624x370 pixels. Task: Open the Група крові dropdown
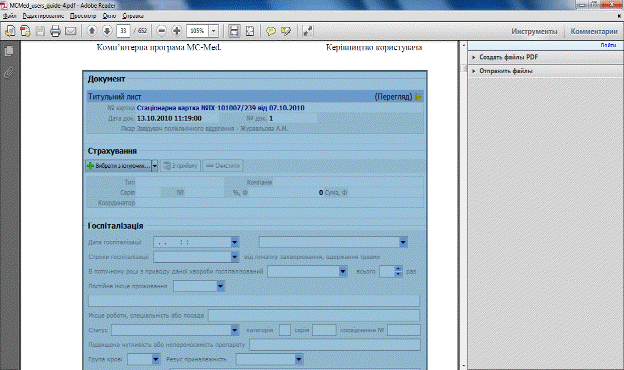(x=156, y=360)
